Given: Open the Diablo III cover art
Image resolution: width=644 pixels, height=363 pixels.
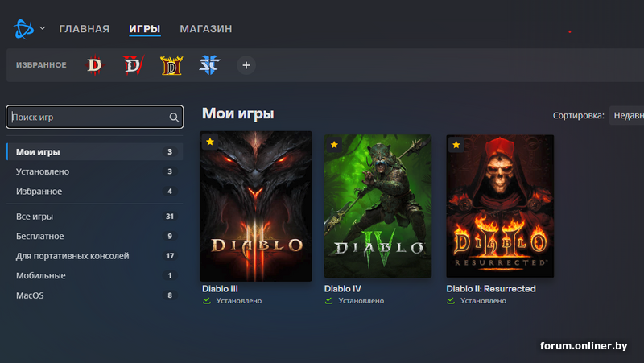Looking at the screenshot, I should coord(256,206).
